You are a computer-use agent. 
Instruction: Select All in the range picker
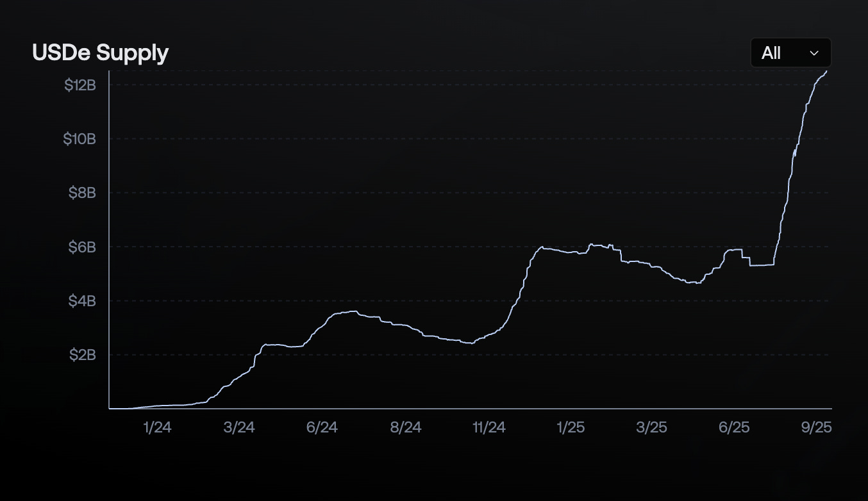coord(771,53)
